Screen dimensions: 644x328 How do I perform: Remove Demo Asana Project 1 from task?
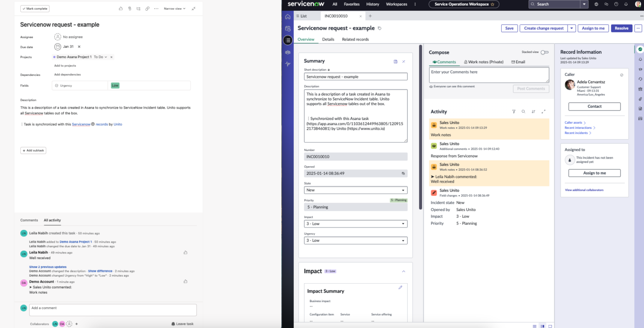point(111,57)
